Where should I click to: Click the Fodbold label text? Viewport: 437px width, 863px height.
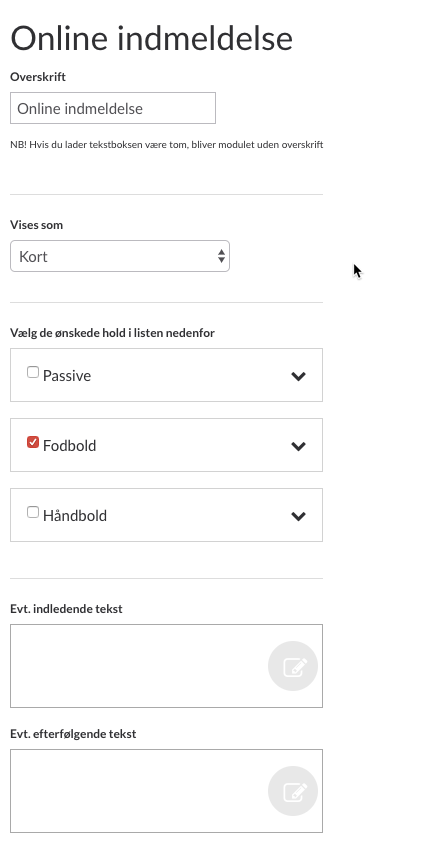tap(69, 446)
